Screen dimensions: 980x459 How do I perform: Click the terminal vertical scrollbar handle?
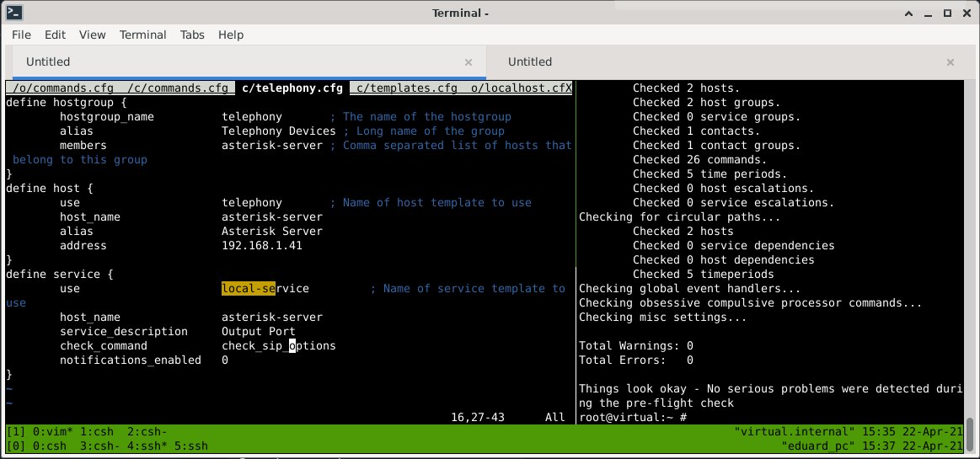pyautogui.click(x=969, y=434)
